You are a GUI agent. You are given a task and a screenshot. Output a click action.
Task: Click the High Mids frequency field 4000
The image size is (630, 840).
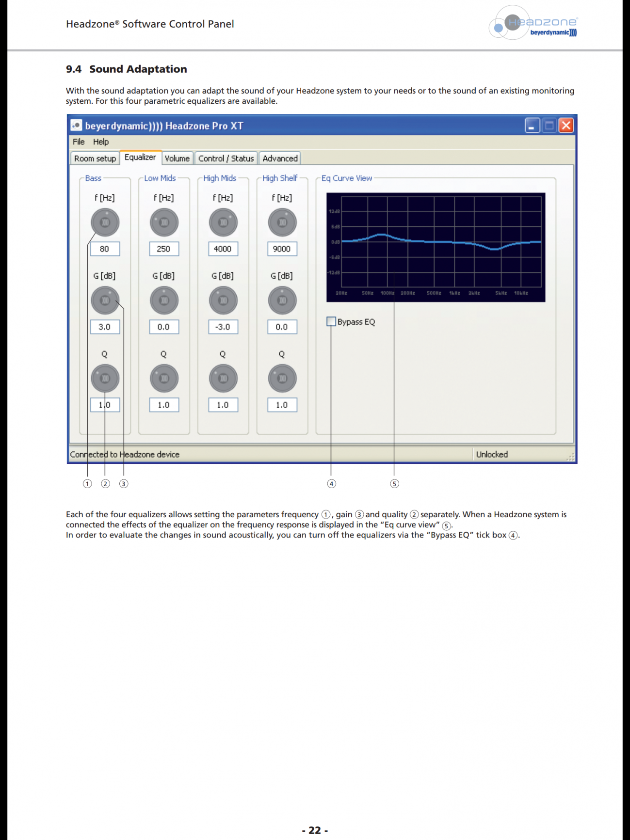[223, 249]
